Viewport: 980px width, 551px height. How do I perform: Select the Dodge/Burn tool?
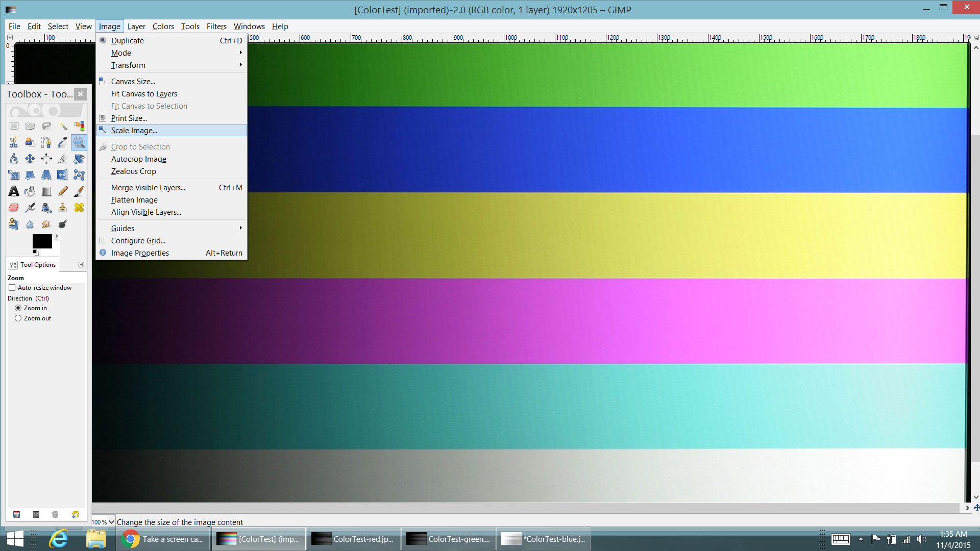point(63,224)
